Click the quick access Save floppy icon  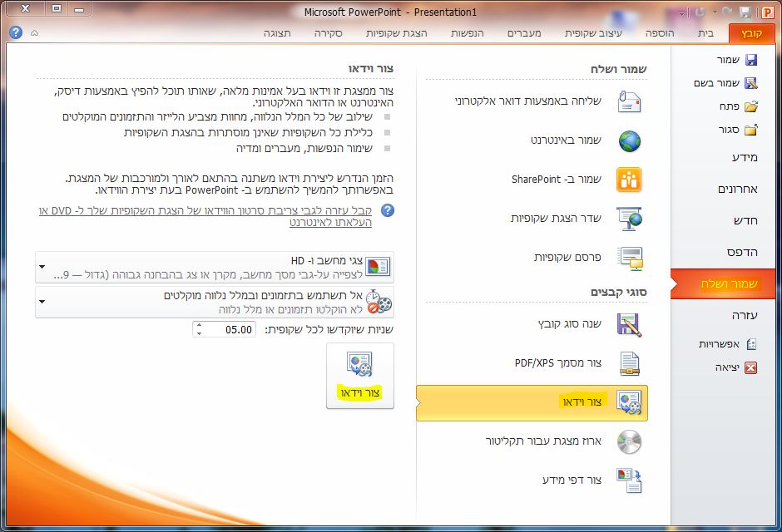click(x=745, y=12)
